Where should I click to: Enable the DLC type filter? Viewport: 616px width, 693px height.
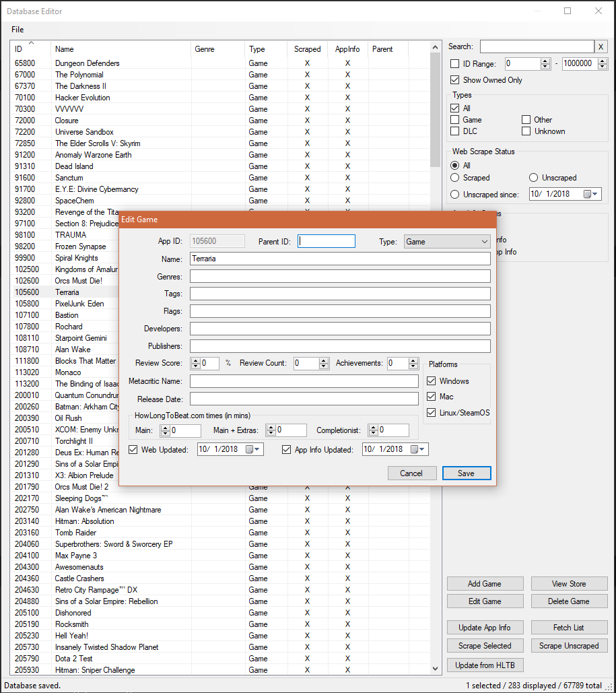pyautogui.click(x=456, y=131)
